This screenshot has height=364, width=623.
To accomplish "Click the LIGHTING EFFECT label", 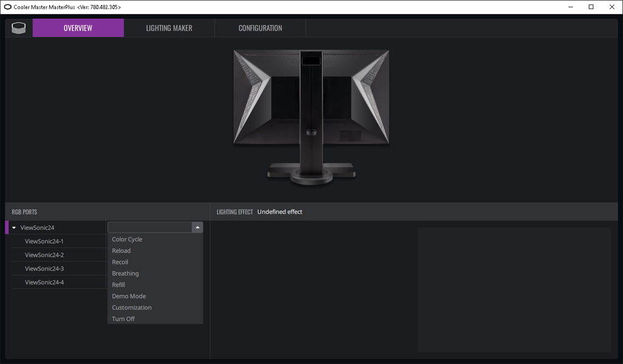I will (234, 212).
